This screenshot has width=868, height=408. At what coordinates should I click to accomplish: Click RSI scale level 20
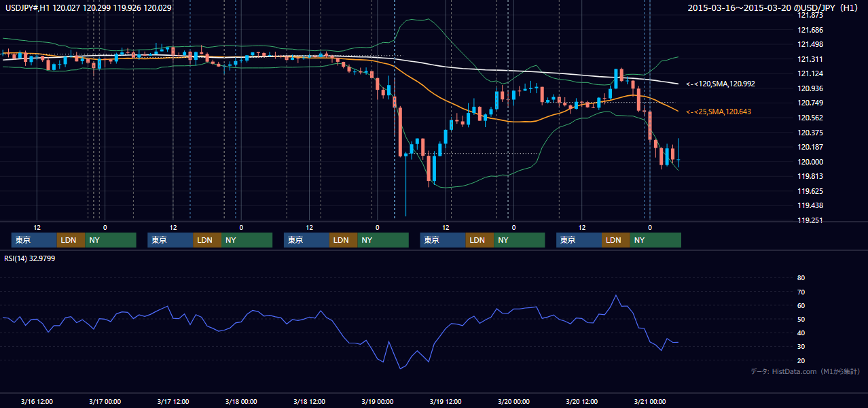click(x=801, y=360)
